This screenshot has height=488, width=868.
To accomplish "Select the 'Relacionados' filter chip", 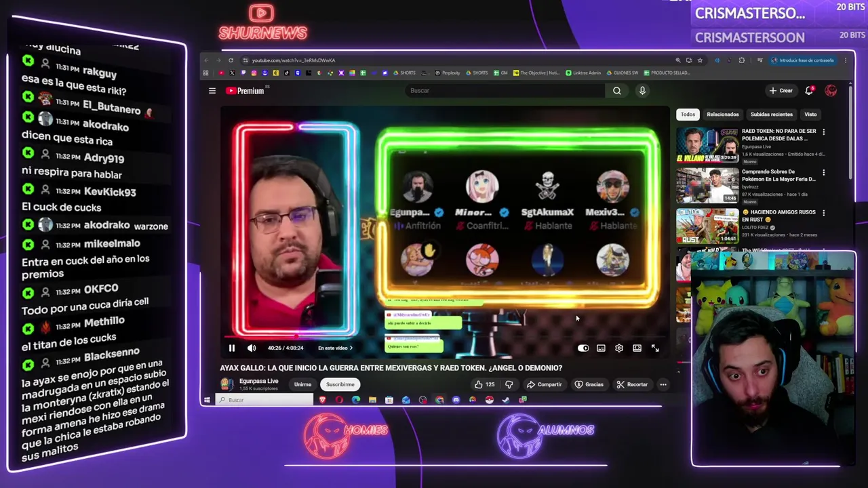I will click(722, 115).
